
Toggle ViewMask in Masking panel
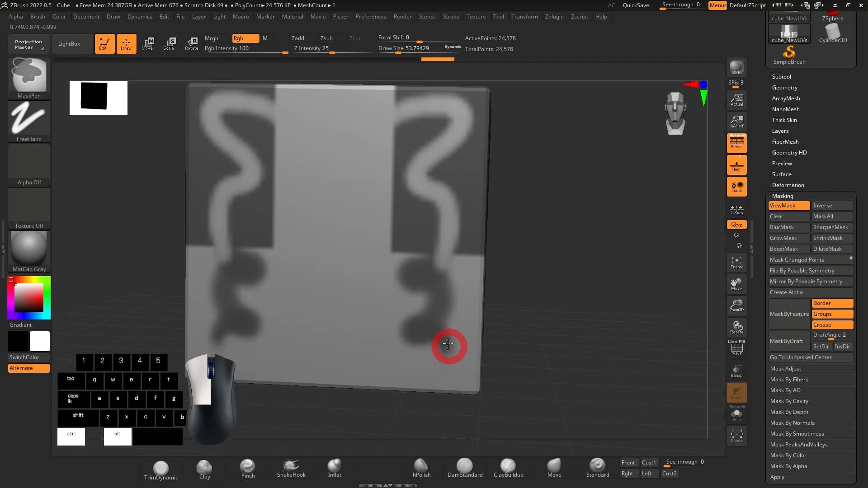[789, 206]
